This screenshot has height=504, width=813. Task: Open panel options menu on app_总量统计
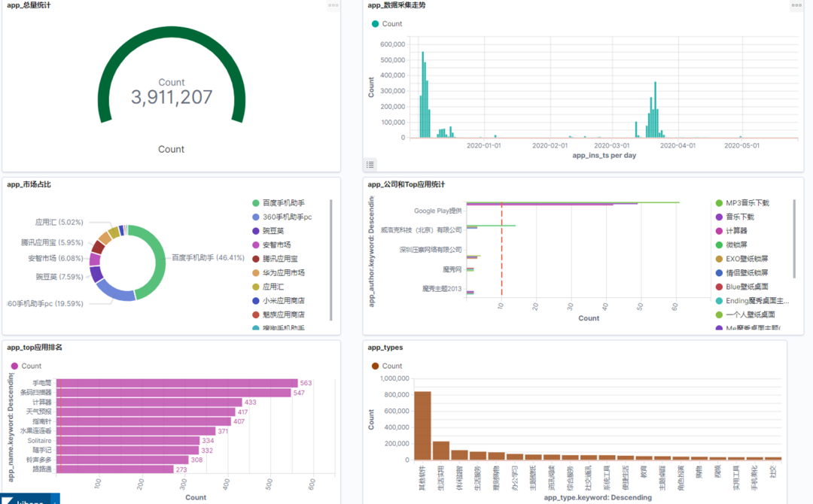point(333,5)
